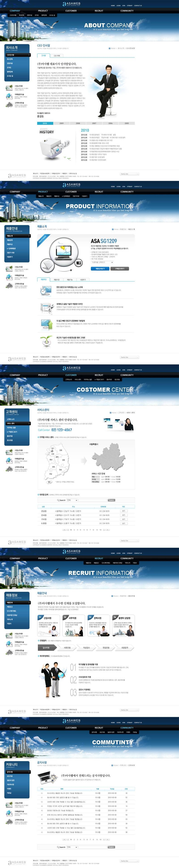Viewport: 179px width, 868px height.
Task: Switch to the CEO 약력 tab
Action: click(57, 56)
